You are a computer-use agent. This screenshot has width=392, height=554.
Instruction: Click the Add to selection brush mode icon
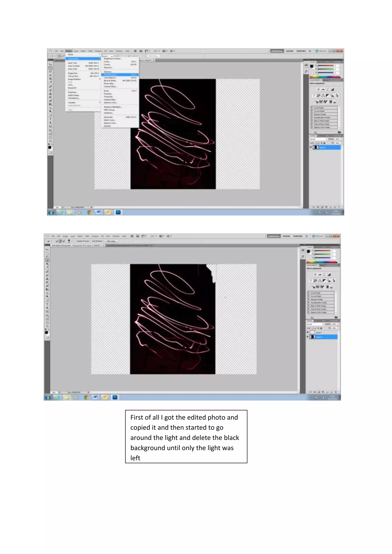click(60, 241)
